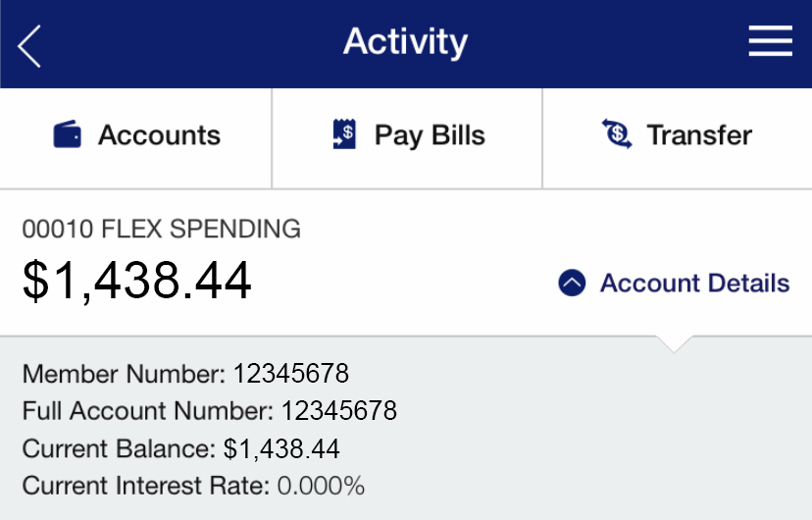Click the Current Interest Rate 0.000% line
Screen dimensions: 812x520
click(193, 486)
